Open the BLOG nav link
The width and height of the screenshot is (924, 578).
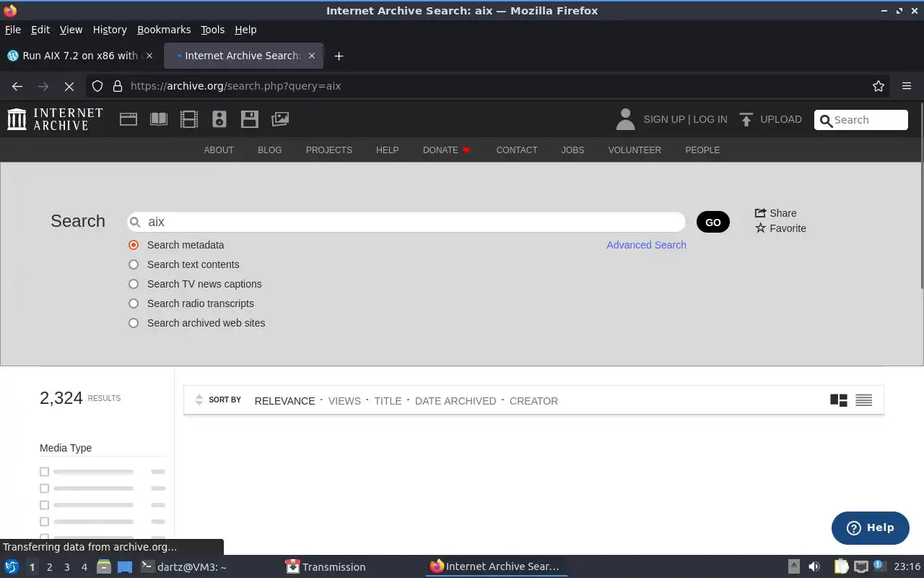pos(270,150)
